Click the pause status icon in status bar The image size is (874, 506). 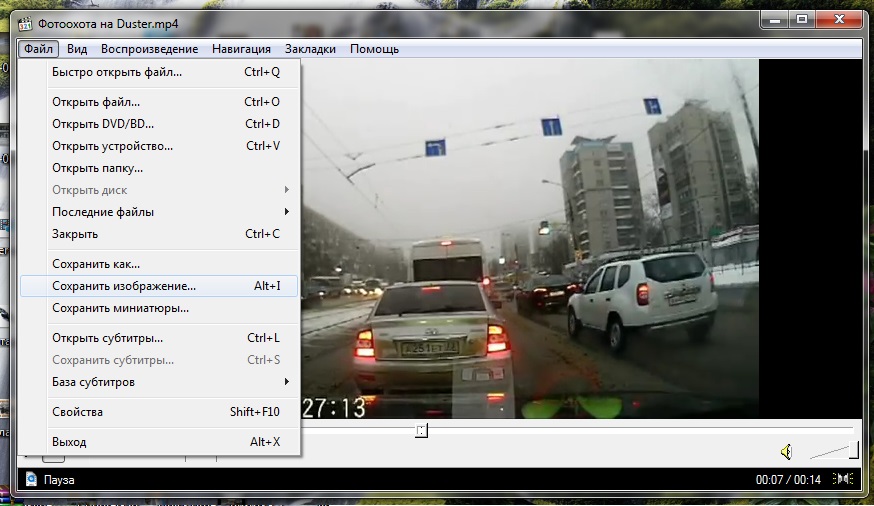click(x=31, y=480)
